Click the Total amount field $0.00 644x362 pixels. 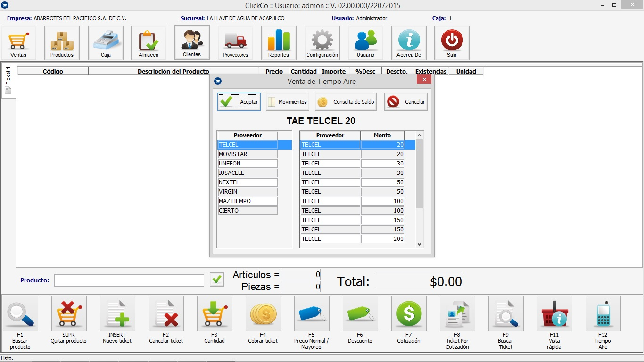pyautogui.click(x=418, y=281)
